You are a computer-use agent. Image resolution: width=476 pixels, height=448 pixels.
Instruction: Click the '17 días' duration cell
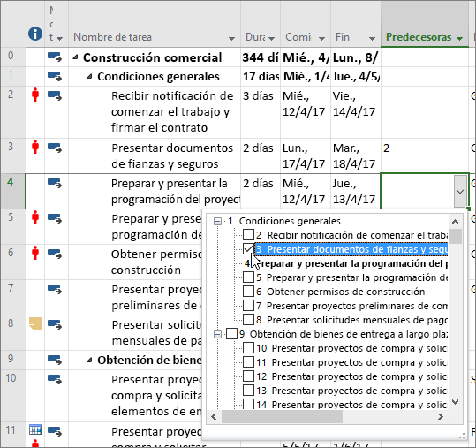click(x=261, y=77)
